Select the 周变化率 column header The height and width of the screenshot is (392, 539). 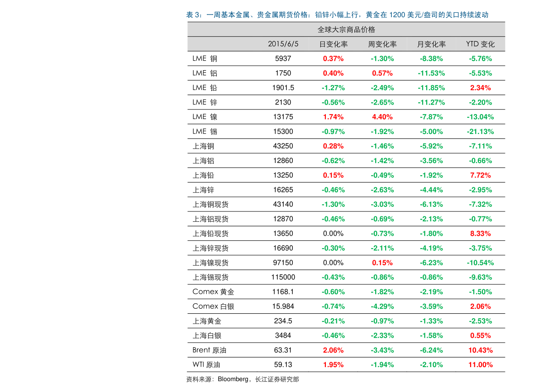pyautogui.click(x=382, y=44)
